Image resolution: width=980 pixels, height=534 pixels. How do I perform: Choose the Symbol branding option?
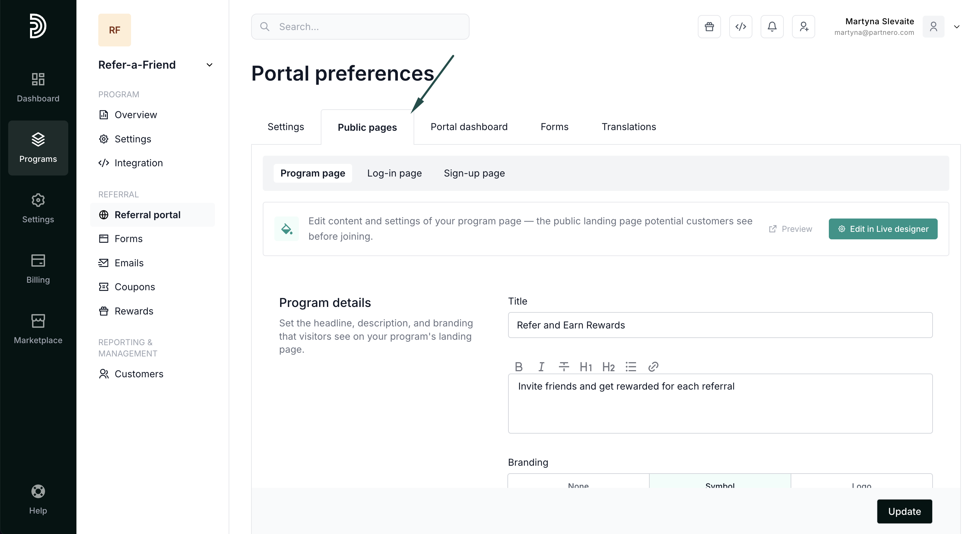[x=720, y=482]
